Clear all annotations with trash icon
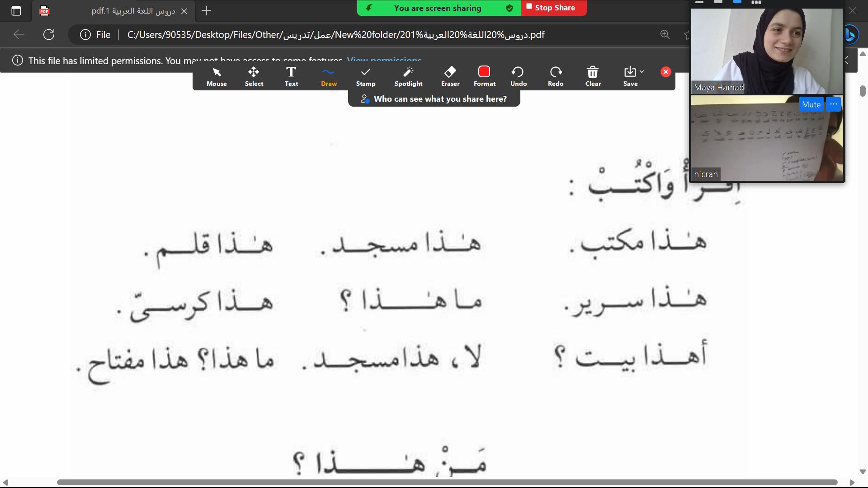The width and height of the screenshot is (868, 488). pyautogui.click(x=593, y=76)
